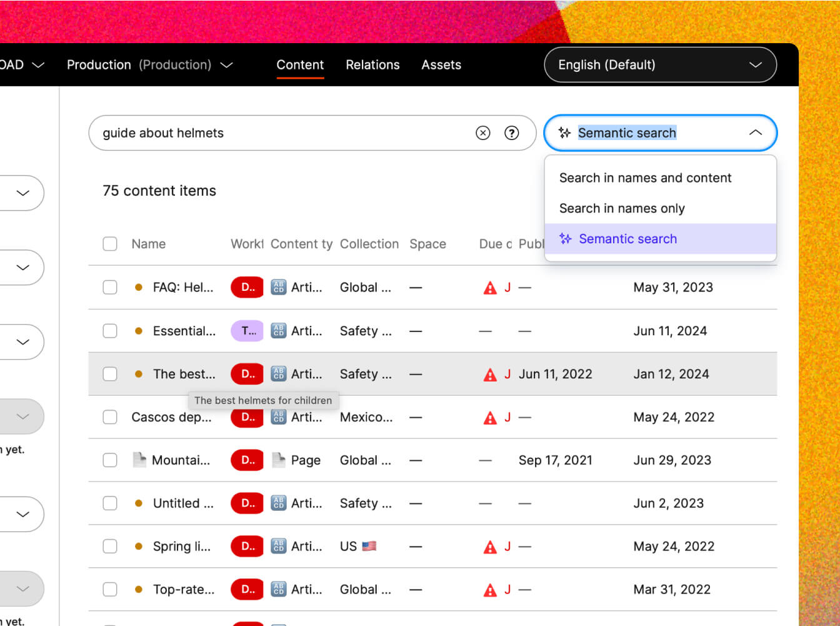Click the warning icon in Top-rate... row
The width and height of the screenshot is (840, 626).
(x=490, y=590)
